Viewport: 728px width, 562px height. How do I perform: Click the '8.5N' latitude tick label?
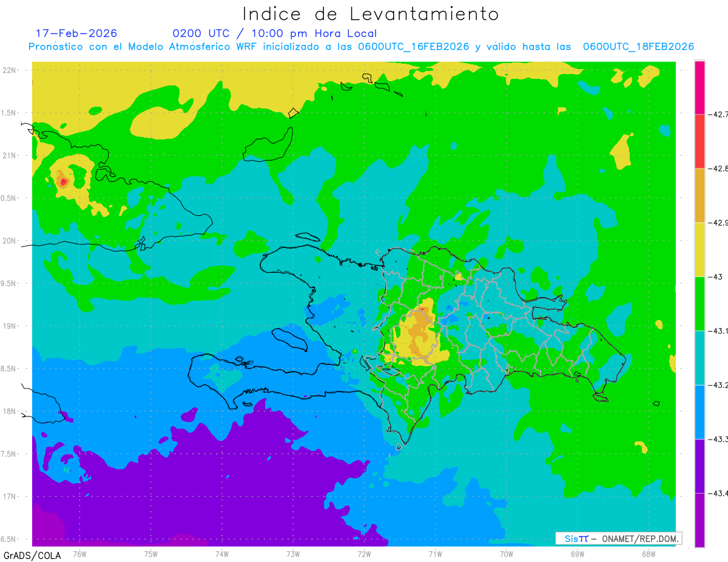(x=9, y=369)
